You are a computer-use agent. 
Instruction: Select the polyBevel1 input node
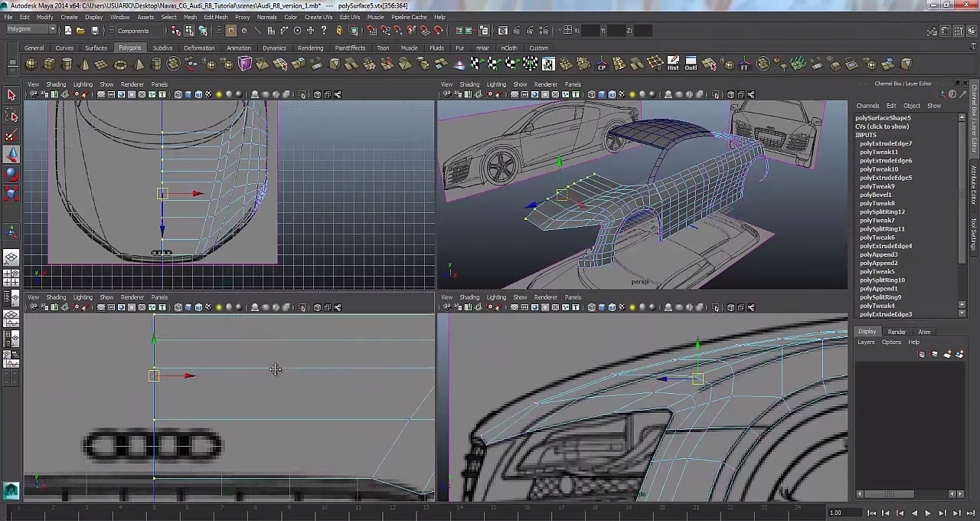875,195
